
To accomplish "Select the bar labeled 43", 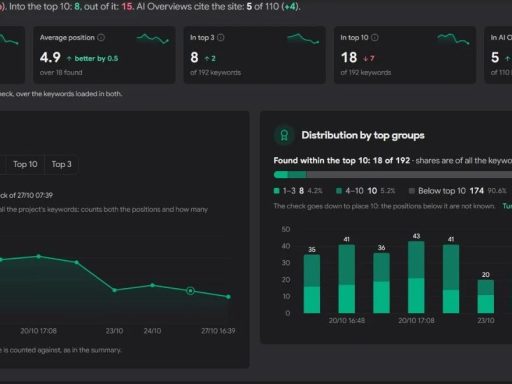I will pos(416,277).
